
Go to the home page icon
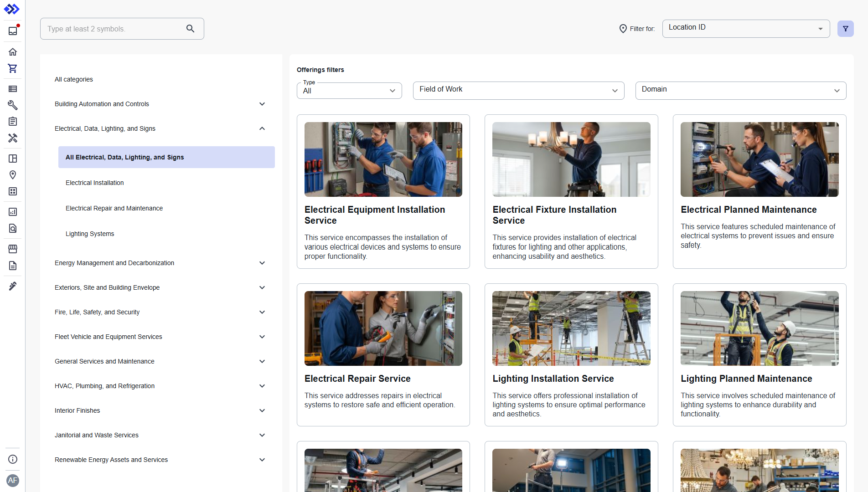pyautogui.click(x=13, y=52)
